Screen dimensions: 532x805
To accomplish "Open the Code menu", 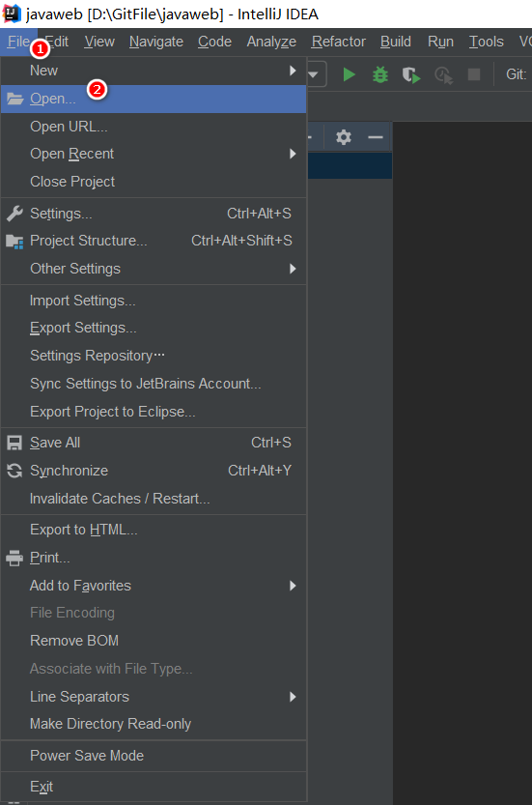I will (x=214, y=42).
